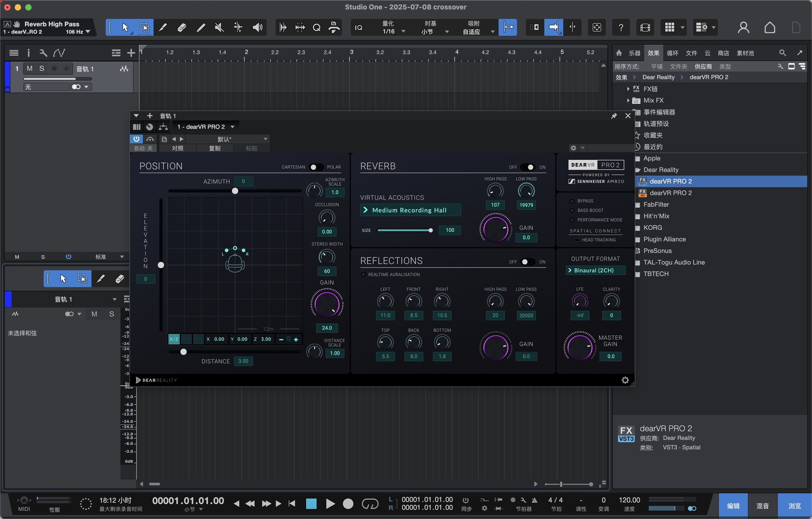Open the 默认 preset dropdown
The height and width of the screenshot is (519, 812).
pyautogui.click(x=227, y=139)
